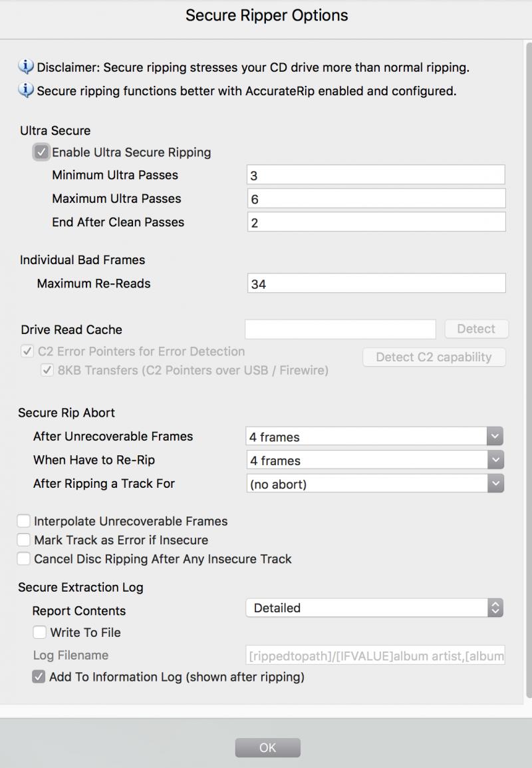Open the Report Contents Detailed selector
532x768 pixels.
374,608
